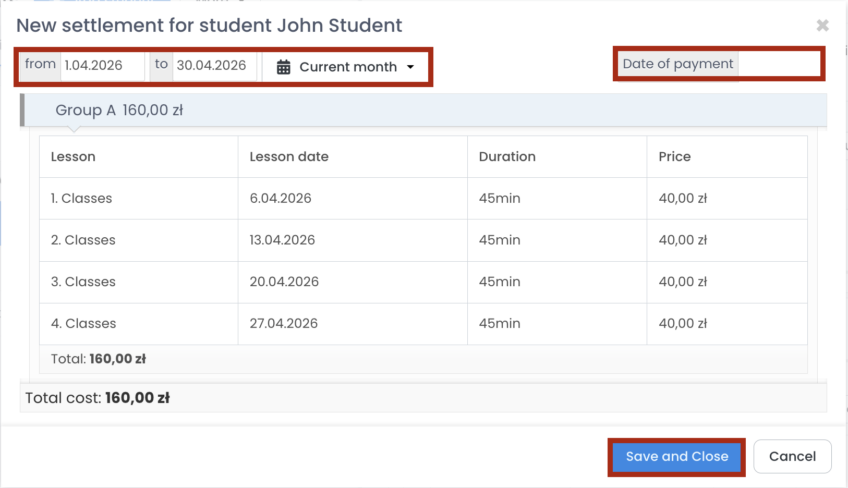This screenshot has height=488, width=848.
Task: Close the new settlement dialog with X
Action: pos(822,25)
